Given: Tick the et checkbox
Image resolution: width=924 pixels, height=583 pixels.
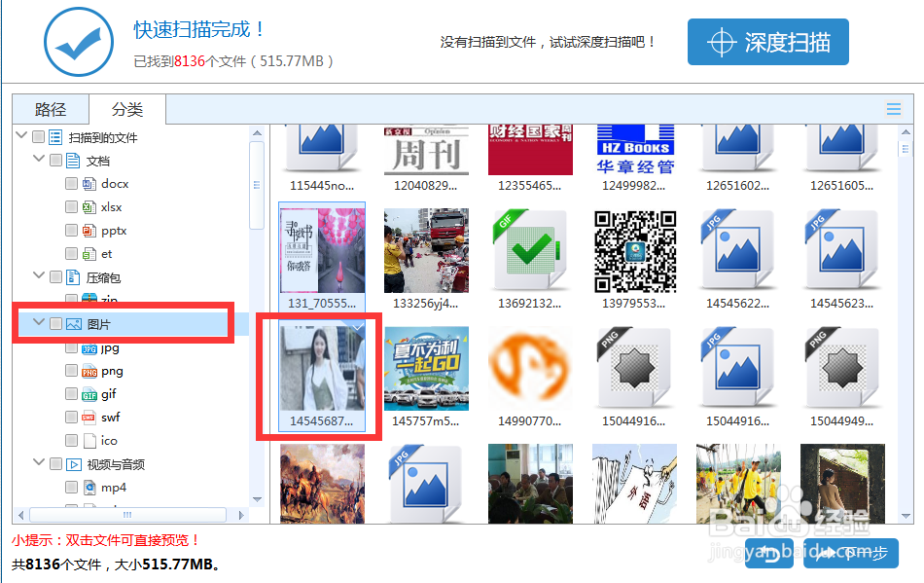Looking at the screenshot, I should click(71, 253).
